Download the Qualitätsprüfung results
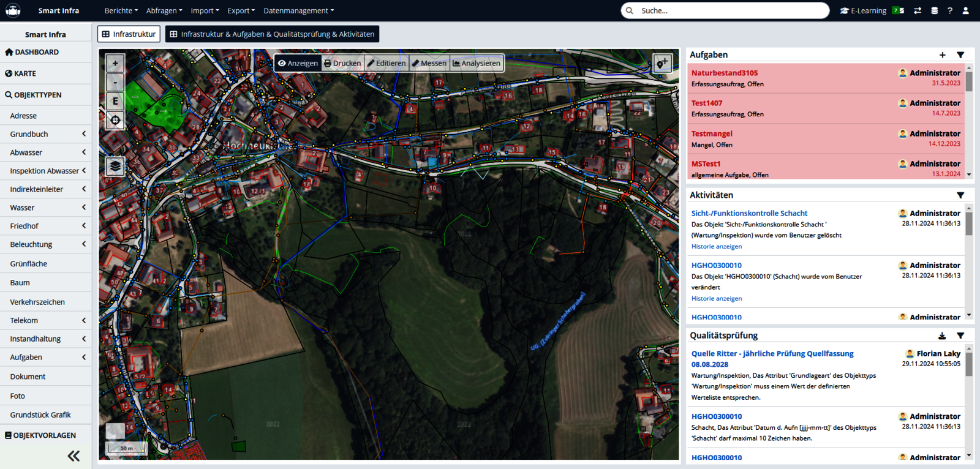 (x=942, y=336)
